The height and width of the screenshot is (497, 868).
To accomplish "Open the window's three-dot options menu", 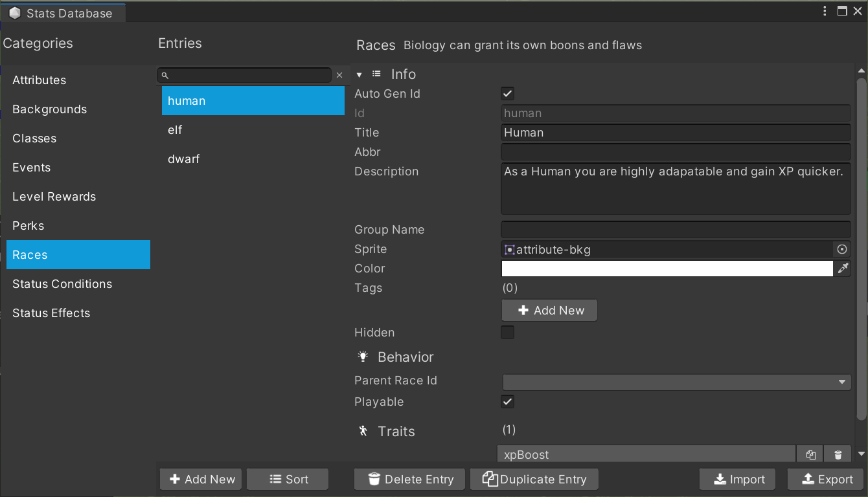I will (825, 11).
